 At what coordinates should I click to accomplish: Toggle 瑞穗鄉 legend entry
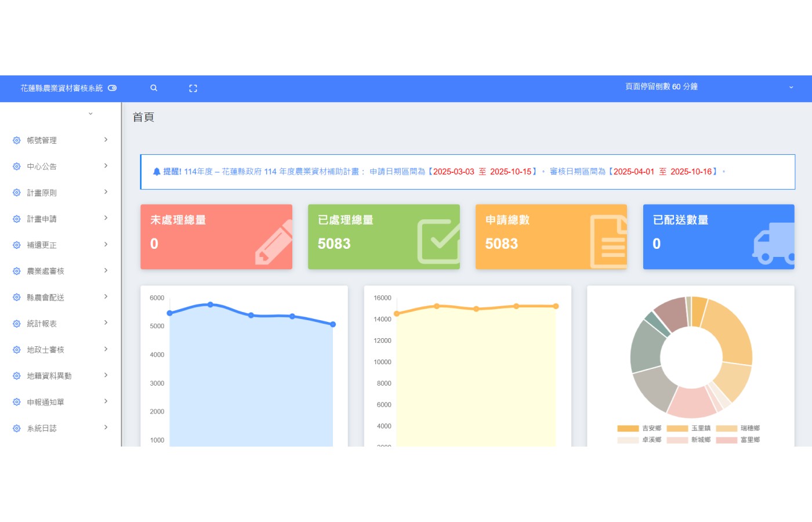coord(738,429)
